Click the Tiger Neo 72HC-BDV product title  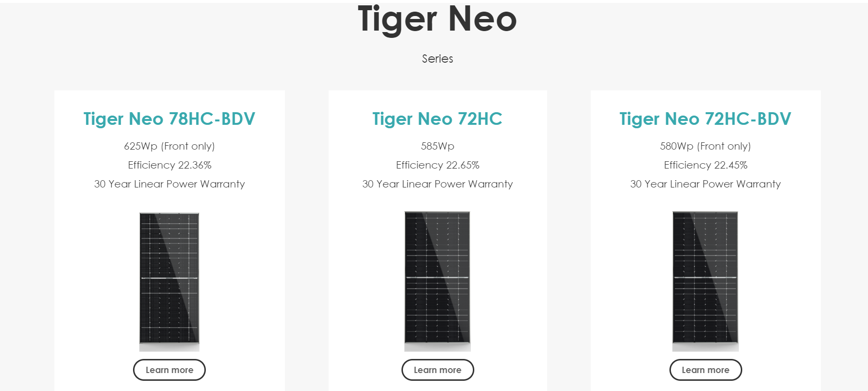click(705, 119)
